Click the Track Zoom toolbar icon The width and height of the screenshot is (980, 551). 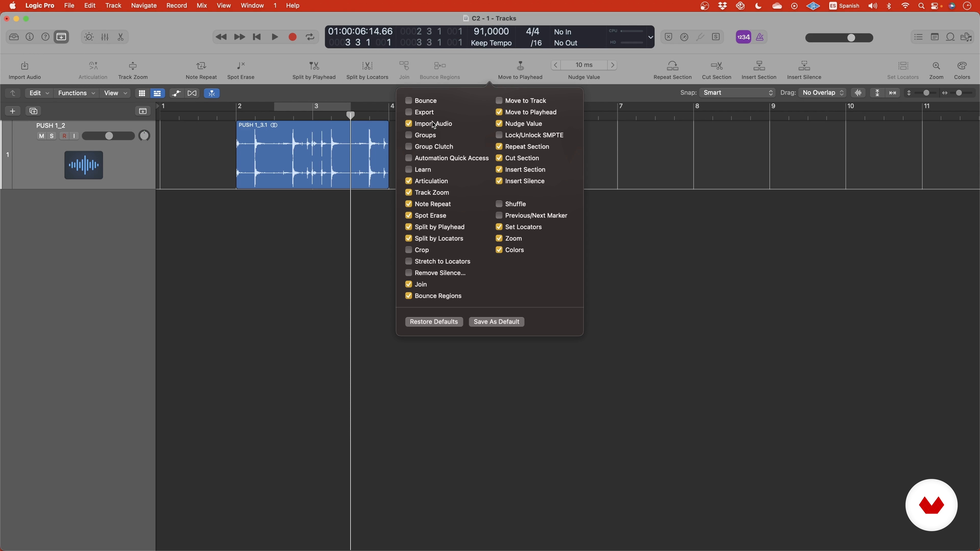pyautogui.click(x=133, y=66)
